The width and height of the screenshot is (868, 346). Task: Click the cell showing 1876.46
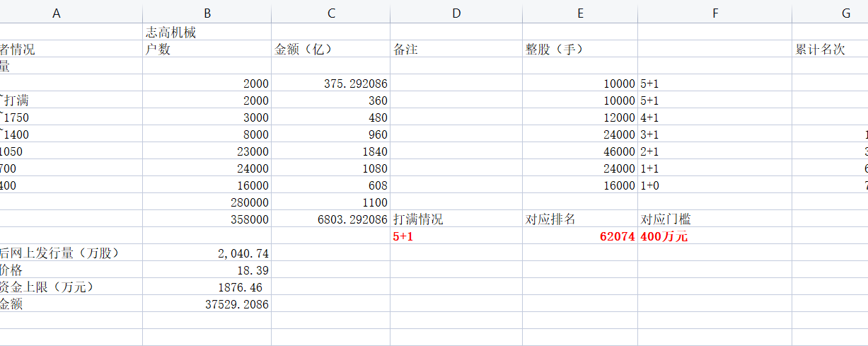(207, 287)
